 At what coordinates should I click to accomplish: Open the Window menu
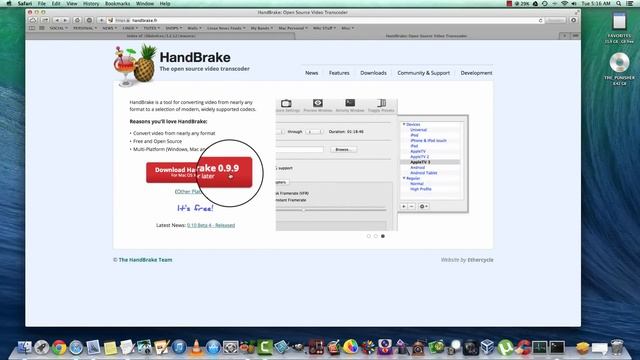(x=145, y=4)
